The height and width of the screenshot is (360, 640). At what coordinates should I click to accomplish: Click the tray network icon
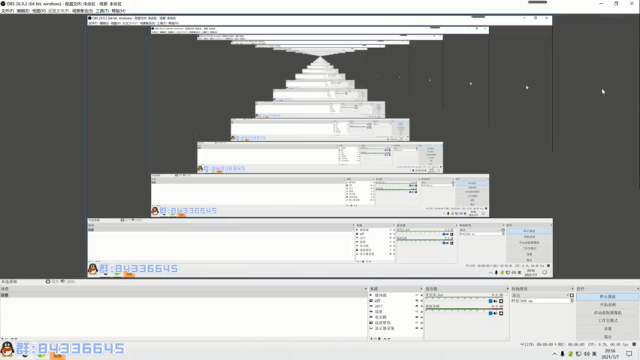(x=578, y=354)
